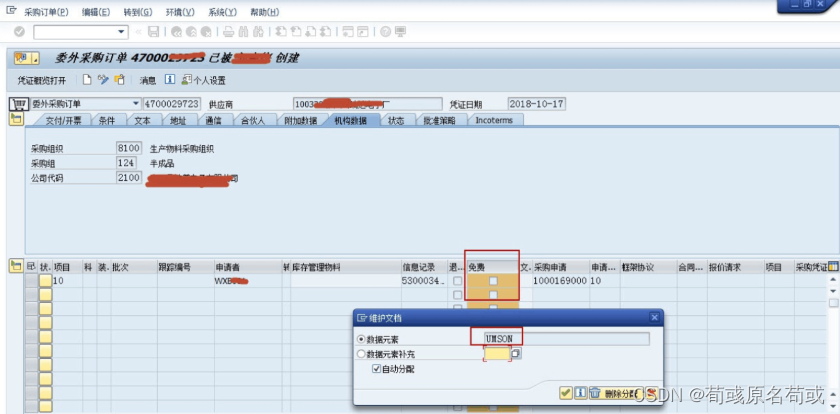Select the 数据元素 radio button
840x414 pixels.
[361, 340]
